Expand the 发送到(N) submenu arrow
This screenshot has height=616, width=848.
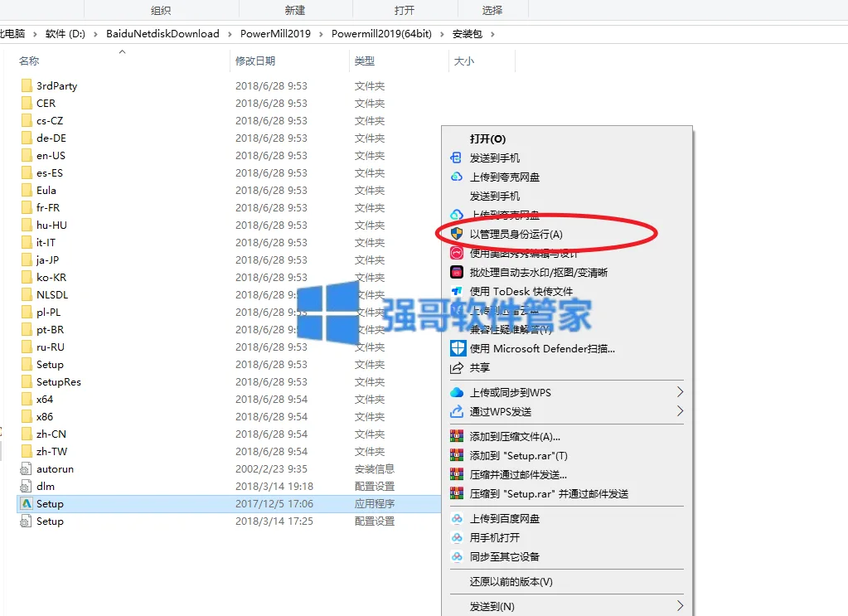pyautogui.click(x=680, y=606)
